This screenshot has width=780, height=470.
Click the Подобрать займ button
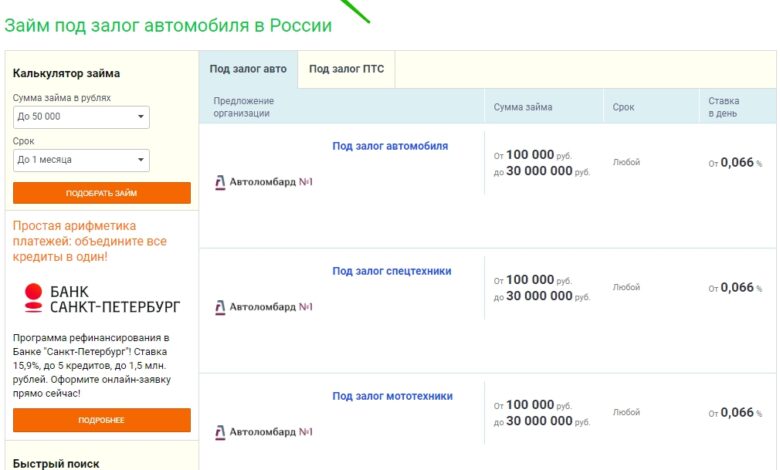[x=102, y=193]
